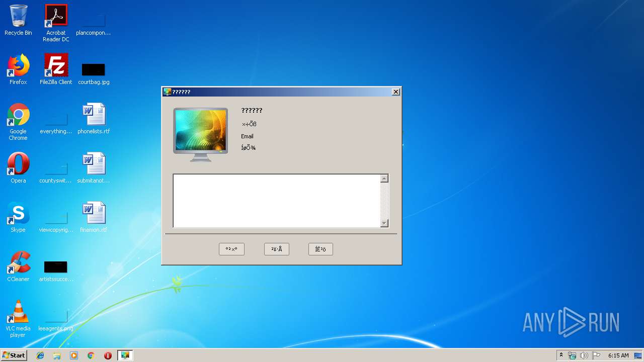
Task: Select the viewcopyrig... desktop file
Action: (x=56, y=221)
